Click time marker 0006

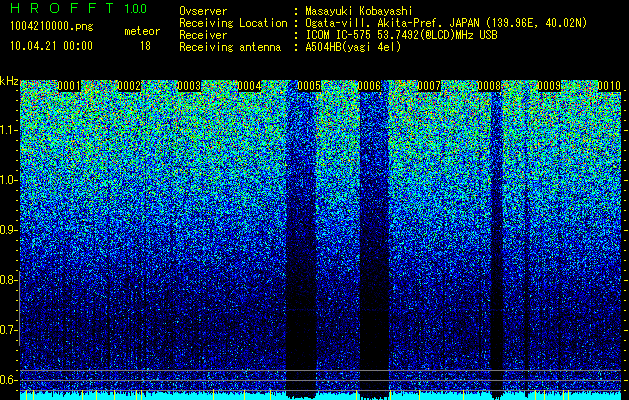[x=369, y=86]
